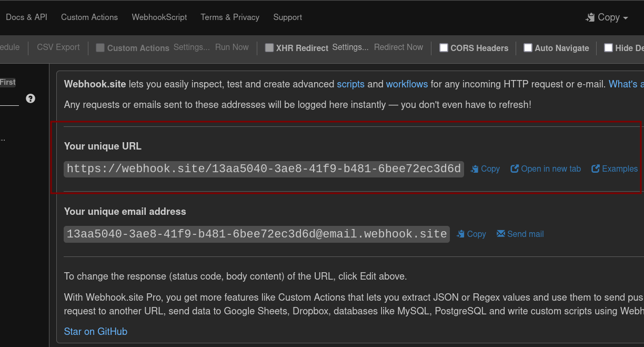Open the Star on GitHub link

[96, 332]
